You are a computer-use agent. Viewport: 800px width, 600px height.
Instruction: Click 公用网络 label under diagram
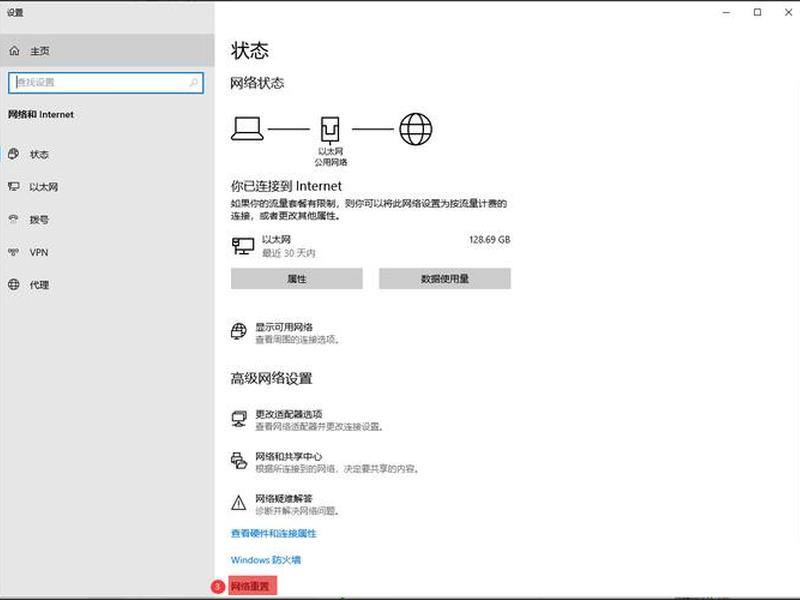click(x=331, y=162)
